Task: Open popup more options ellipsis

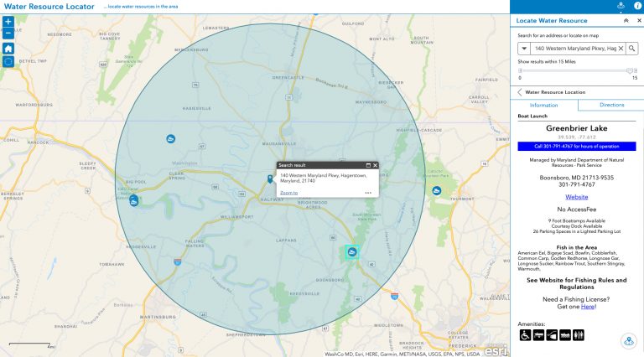Action: point(368,193)
